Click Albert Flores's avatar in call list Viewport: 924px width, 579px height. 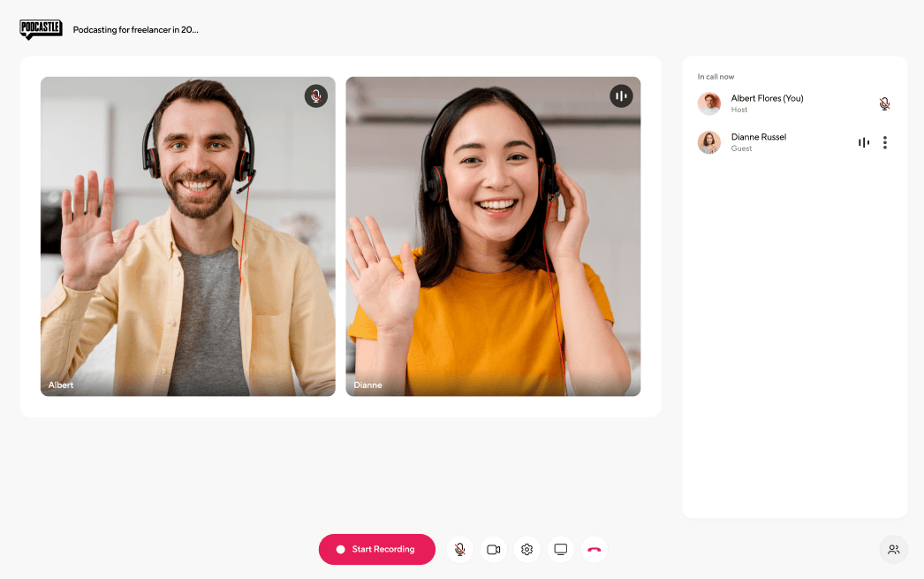pyautogui.click(x=708, y=103)
